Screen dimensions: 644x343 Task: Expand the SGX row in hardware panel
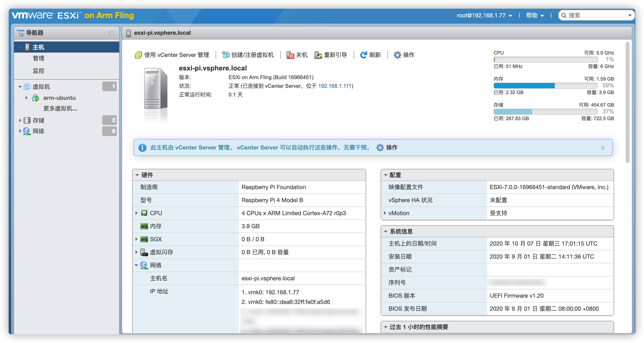pyautogui.click(x=137, y=239)
